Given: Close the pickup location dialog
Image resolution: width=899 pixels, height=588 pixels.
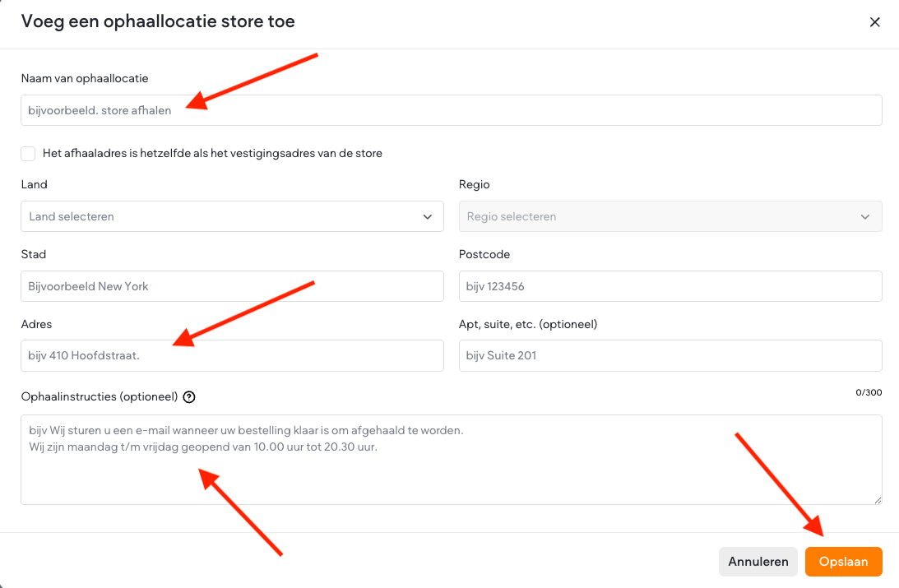Looking at the screenshot, I should pos(874,22).
